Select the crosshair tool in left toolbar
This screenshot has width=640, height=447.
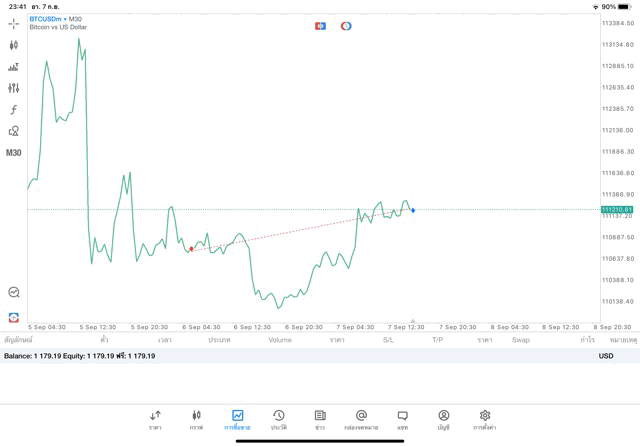(x=14, y=23)
